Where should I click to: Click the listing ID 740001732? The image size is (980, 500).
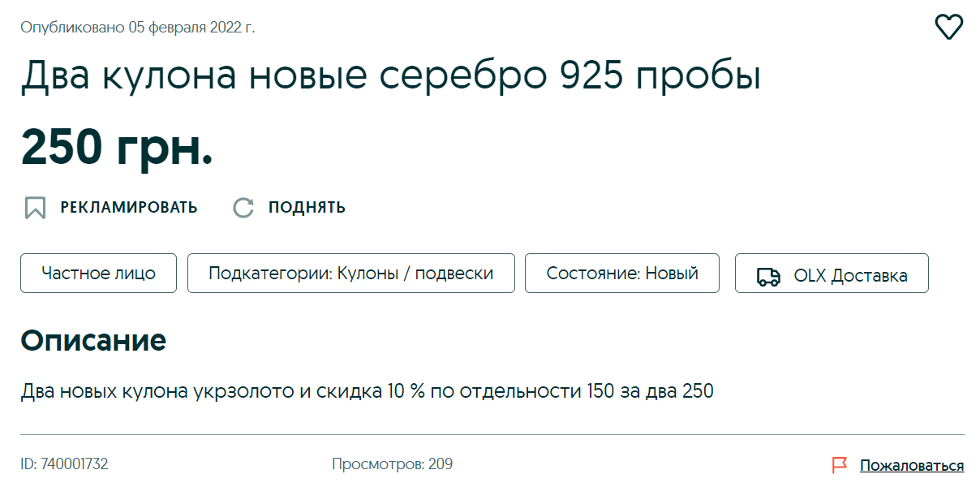click(x=64, y=464)
